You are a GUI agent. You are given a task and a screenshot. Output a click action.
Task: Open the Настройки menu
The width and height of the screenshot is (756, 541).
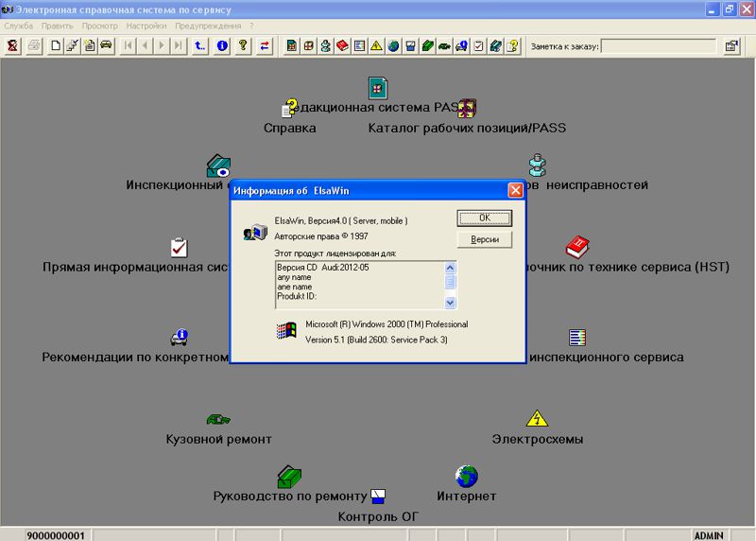coord(146,26)
